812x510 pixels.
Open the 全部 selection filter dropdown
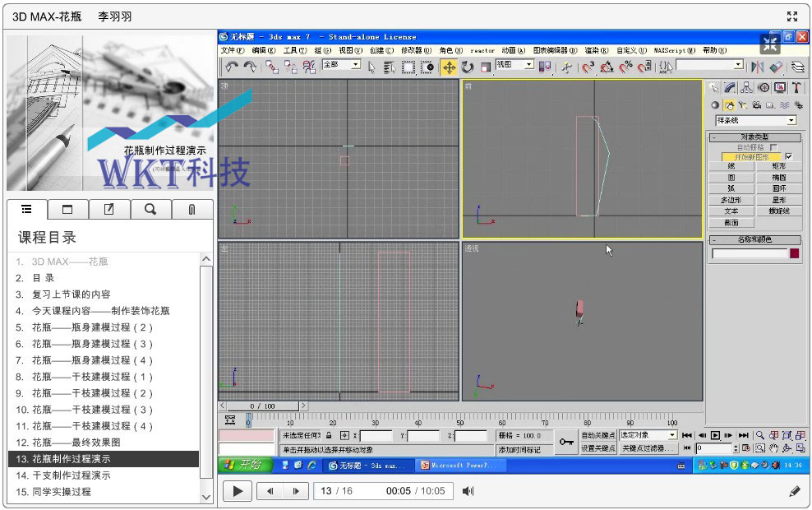pos(356,64)
